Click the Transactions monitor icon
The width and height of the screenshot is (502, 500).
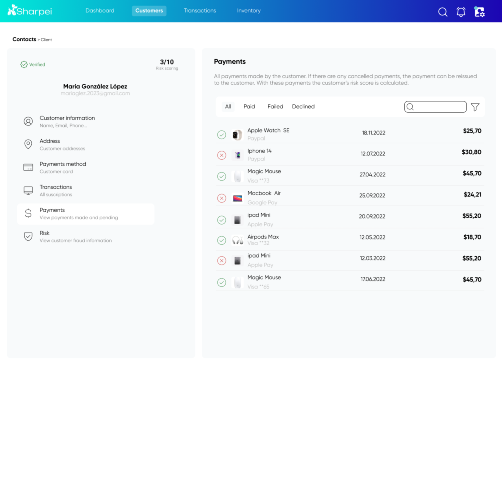click(28, 190)
